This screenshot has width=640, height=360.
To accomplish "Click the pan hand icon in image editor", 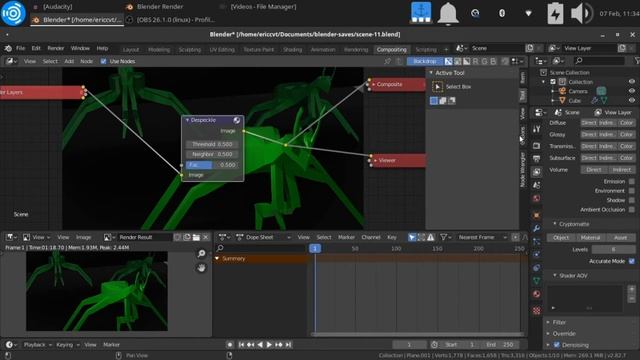I will pos(201,268).
